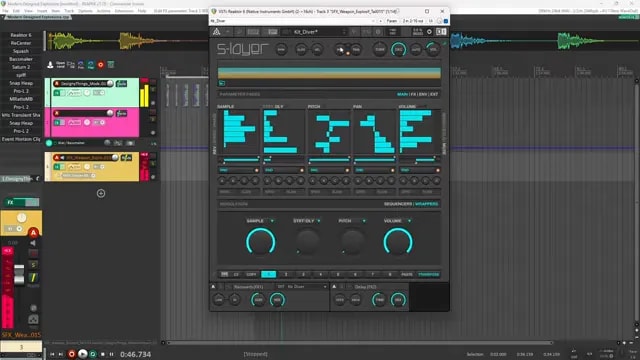This screenshot has height=360, width=640.
Task: Open the VOLUME modulation dropdown arrow
Action: pyautogui.click(x=409, y=221)
